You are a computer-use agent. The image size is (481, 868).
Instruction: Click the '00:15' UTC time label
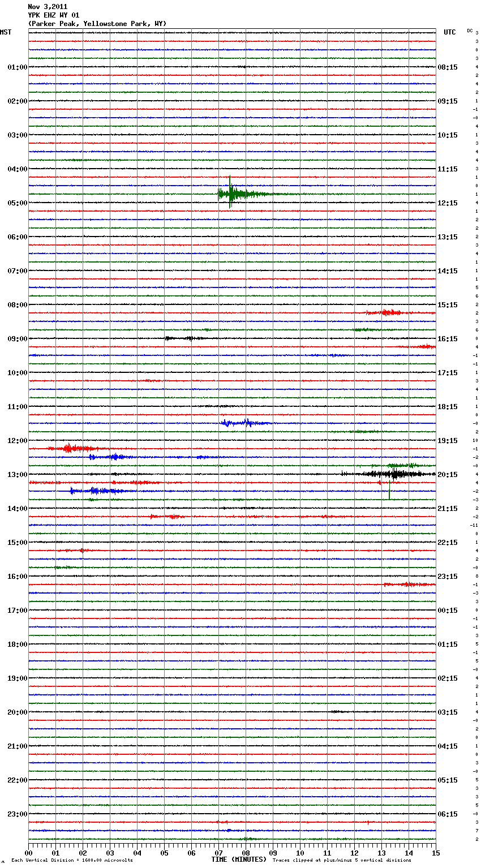[448, 611]
